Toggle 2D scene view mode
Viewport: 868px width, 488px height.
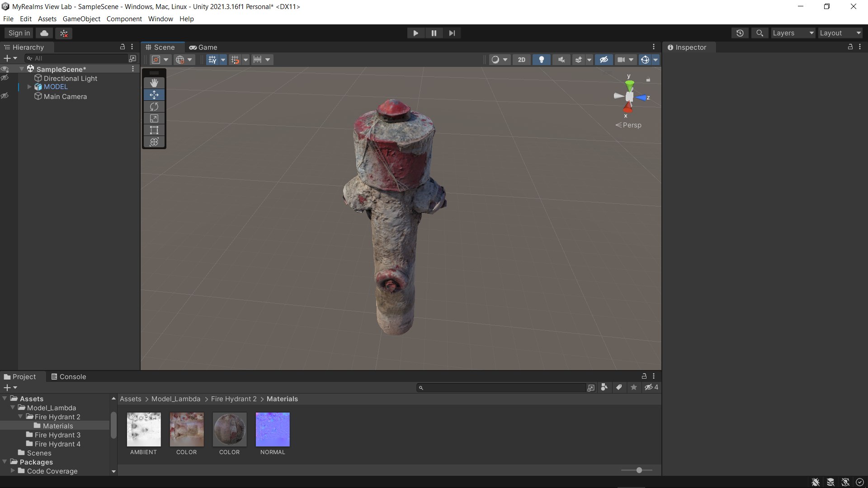(x=522, y=60)
